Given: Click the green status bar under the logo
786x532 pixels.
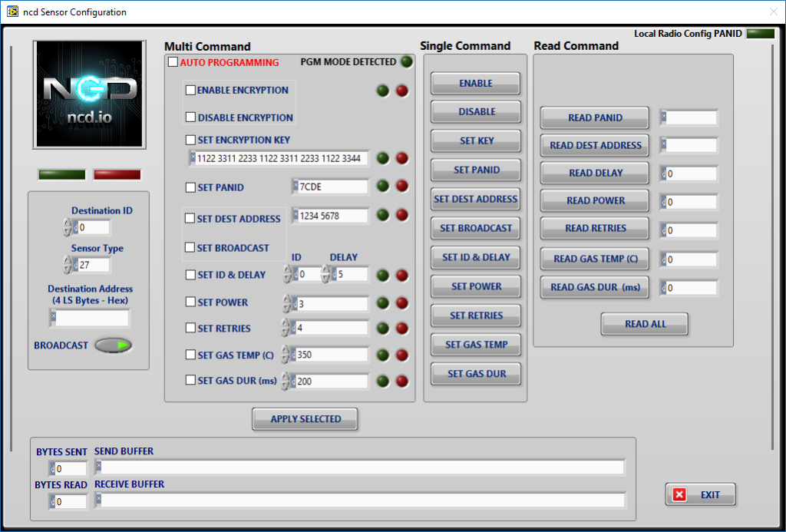Looking at the screenshot, I should 61,174.
